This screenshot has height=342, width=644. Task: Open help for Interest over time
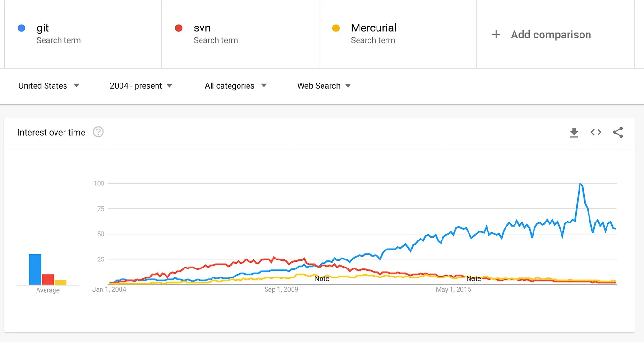coord(98,132)
